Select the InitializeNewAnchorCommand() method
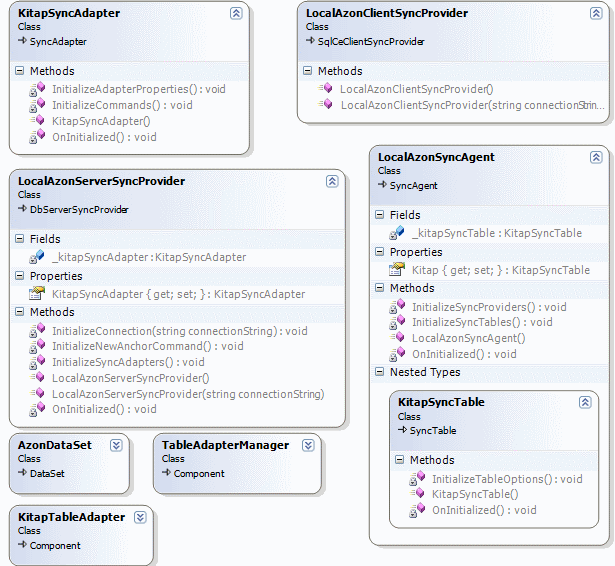The height and width of the screenshot is (566, 615). [x=147, y=346]
